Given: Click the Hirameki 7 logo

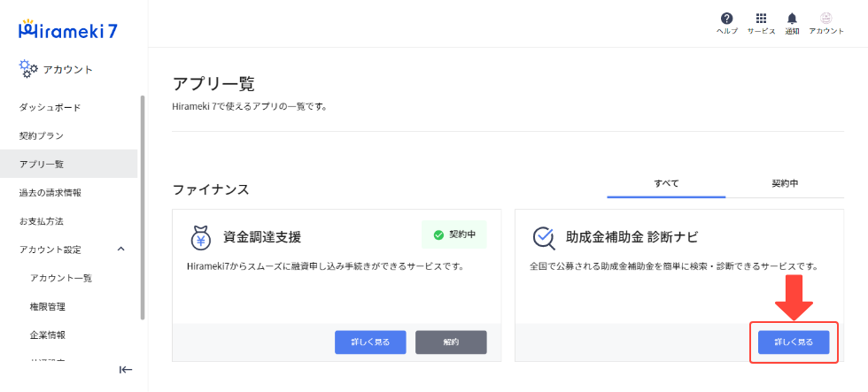Looking at the screenshot, I should point(67,30).
